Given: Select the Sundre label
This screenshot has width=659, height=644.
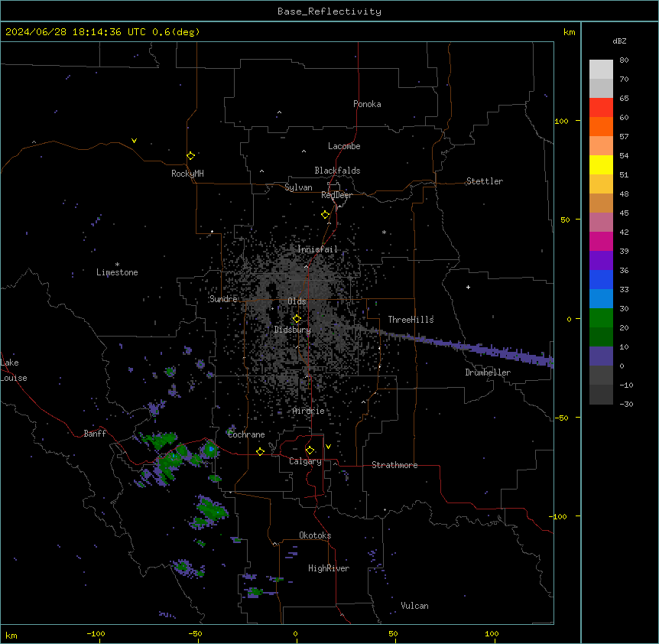Looking at the screenshot, I should tap(223, 299).
